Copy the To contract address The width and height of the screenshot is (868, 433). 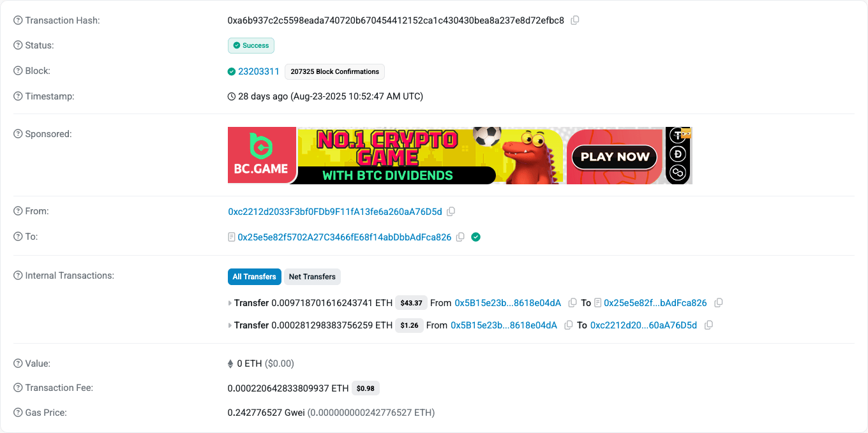point(460,237)
